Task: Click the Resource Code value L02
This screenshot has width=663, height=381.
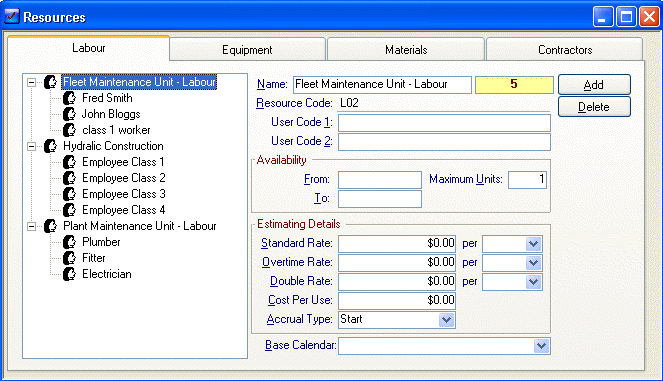Action: (x=349, y=103)
